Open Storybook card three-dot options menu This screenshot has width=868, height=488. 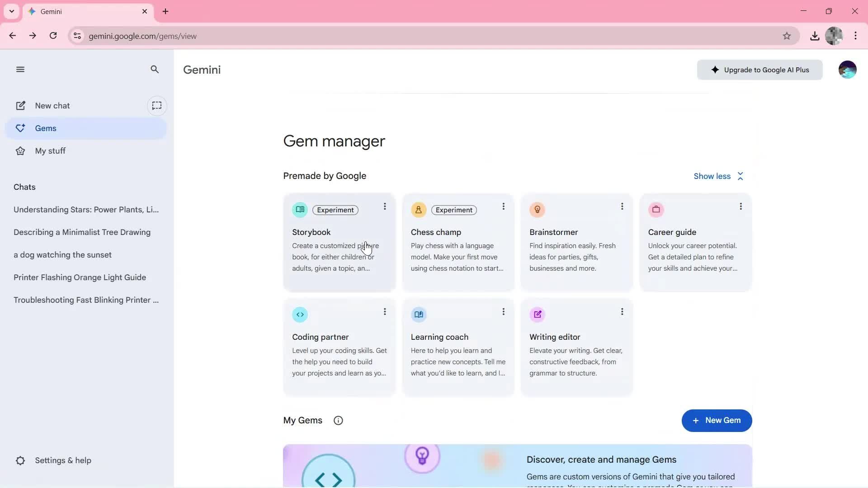pos(385,206)
